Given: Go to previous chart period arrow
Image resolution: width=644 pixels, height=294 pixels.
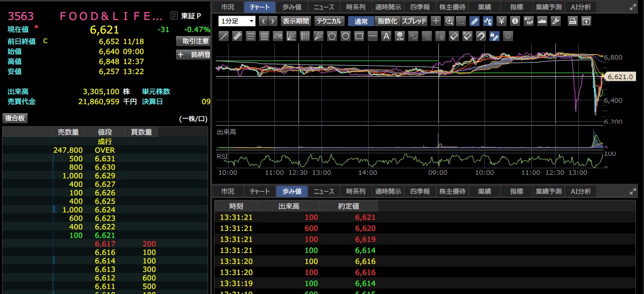Looking at the screenshot, I should click(x=263, y=21).
